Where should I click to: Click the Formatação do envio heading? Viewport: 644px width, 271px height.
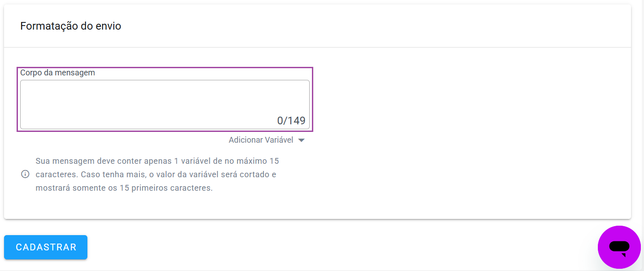click(70, 26)
